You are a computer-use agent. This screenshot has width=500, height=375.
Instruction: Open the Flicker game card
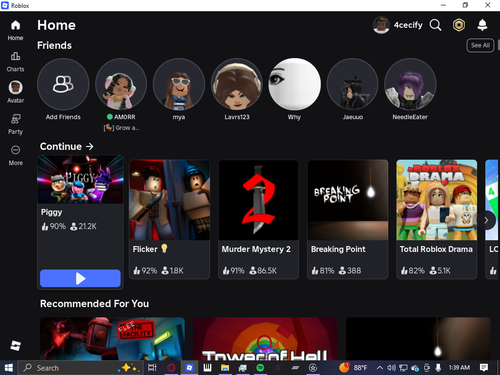click(169, 219)
